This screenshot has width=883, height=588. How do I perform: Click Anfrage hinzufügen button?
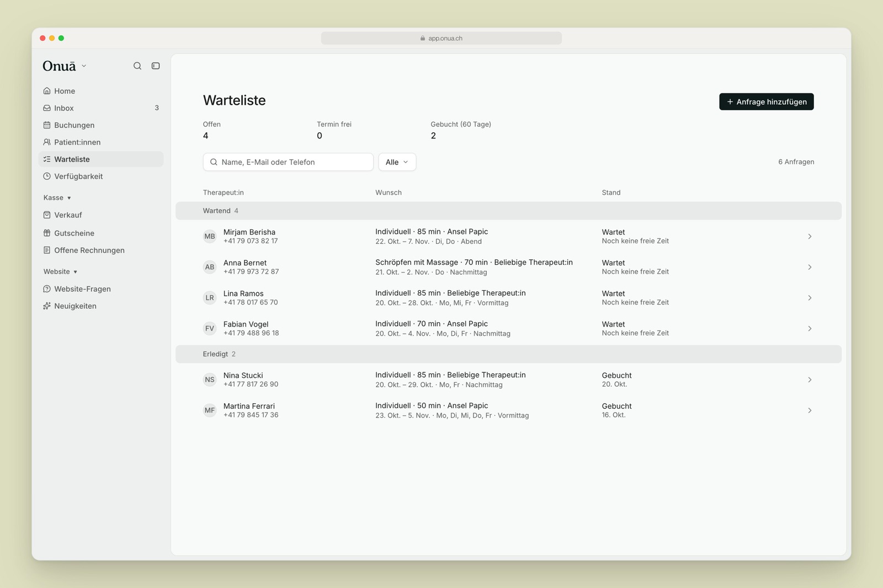coord(766,101)
